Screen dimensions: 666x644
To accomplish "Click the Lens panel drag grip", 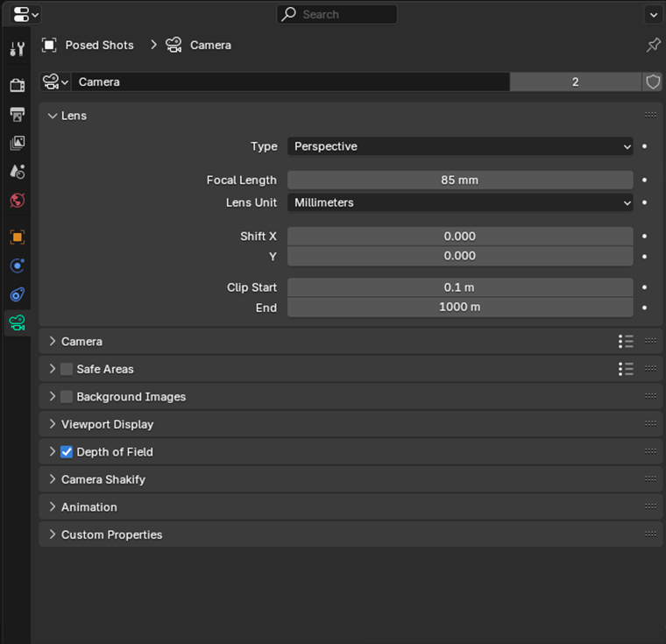I will (650, 115).
